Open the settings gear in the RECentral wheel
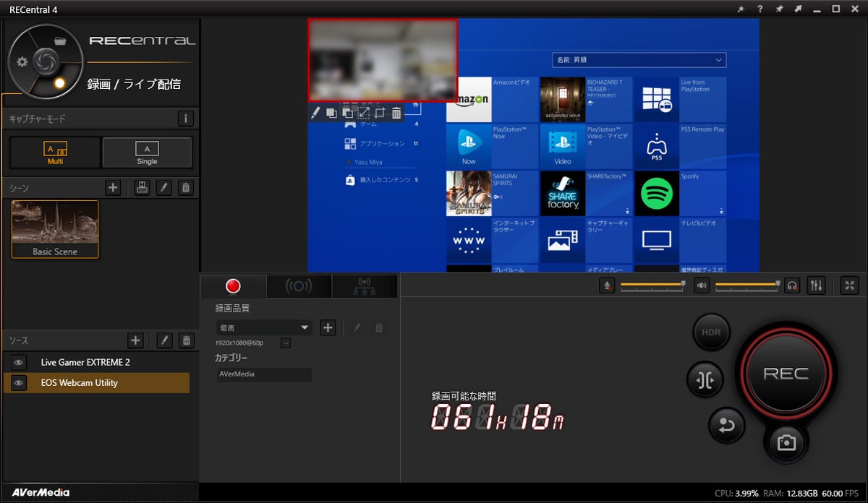The image size is (868, 503). pyautogui.click(x=22, y=61)
